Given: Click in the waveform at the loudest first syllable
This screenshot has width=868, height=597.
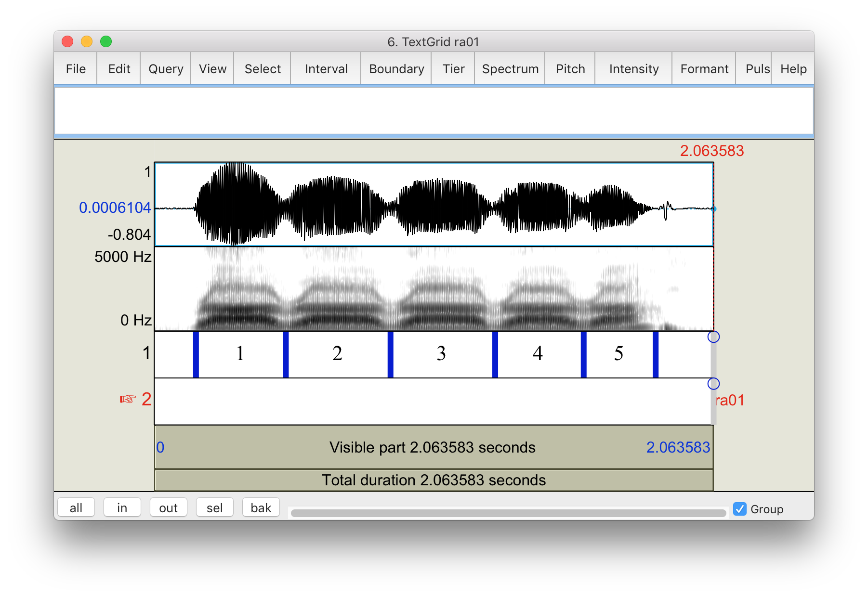Looking at the screenshot, I should pos(236,205).
